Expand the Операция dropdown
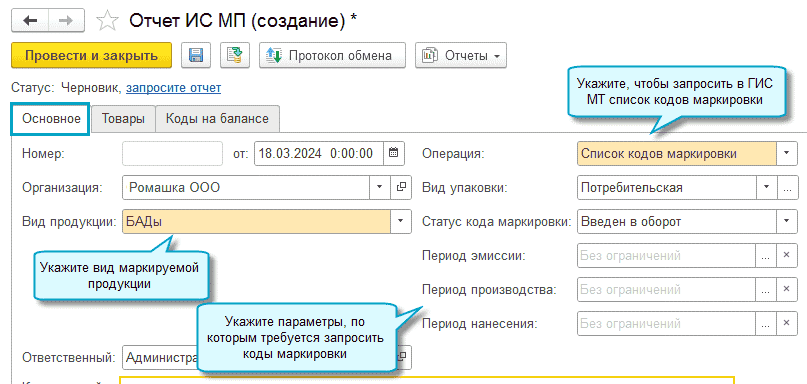The width and height of the screenshot is (807, 384). [x=786, y=153]
